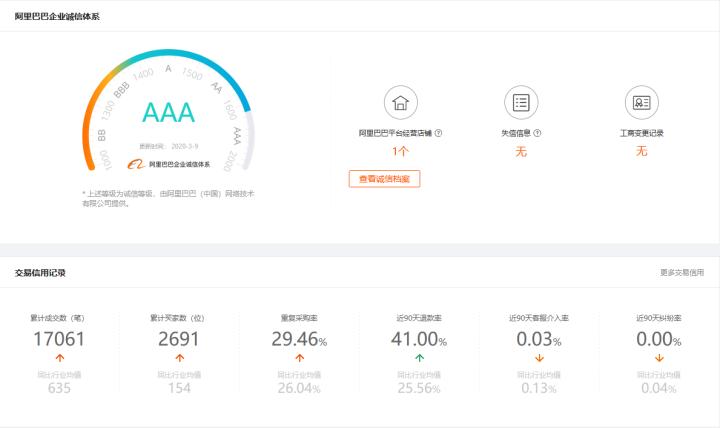Click the 工商变更记录 label
Image resolution: width=720 pixels, height=428 pixels.
[x=641, y=133]
